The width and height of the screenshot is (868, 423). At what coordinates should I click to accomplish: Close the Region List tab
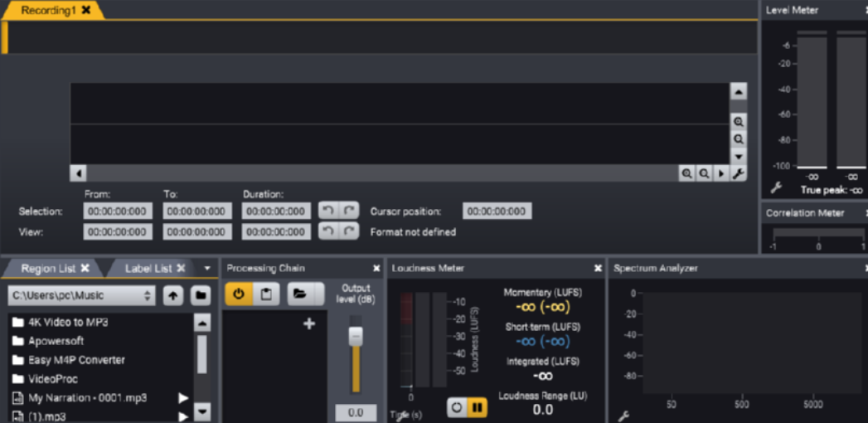coord(85,268)
